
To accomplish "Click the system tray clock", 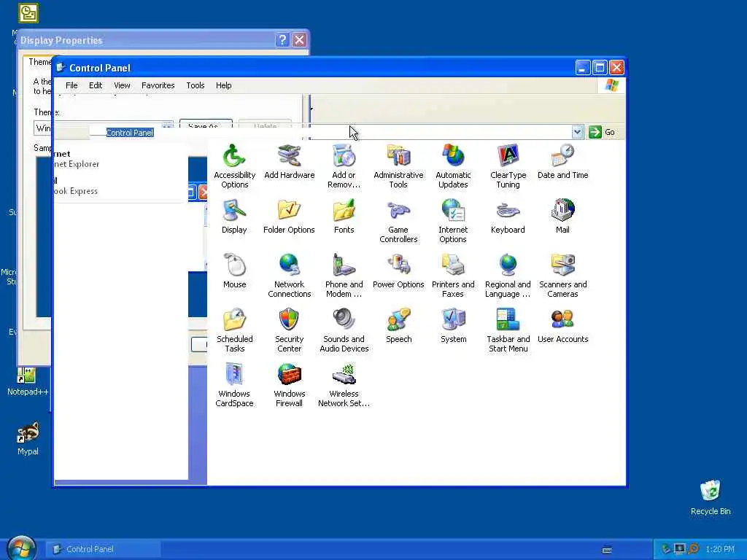I will tap(720, 549).
